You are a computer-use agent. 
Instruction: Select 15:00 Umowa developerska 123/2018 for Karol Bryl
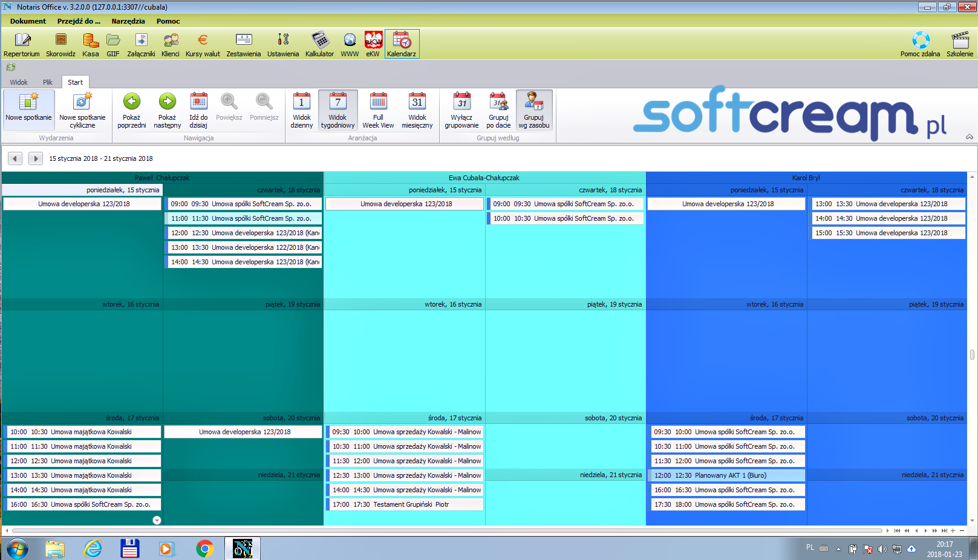coord(888,233)
